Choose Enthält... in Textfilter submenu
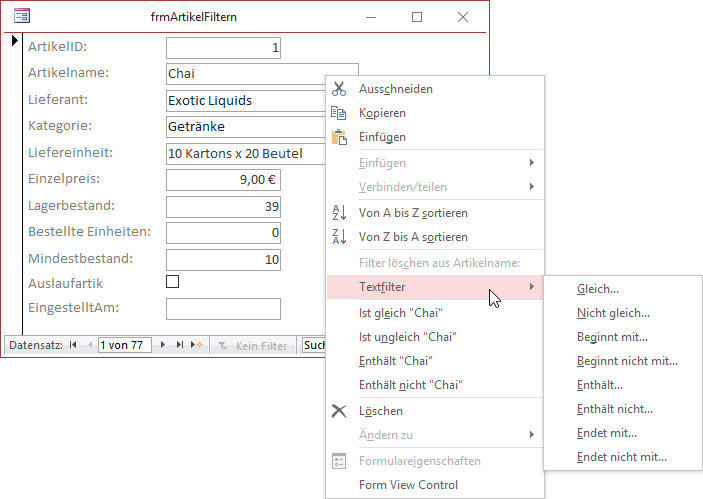 coord(623,385)
